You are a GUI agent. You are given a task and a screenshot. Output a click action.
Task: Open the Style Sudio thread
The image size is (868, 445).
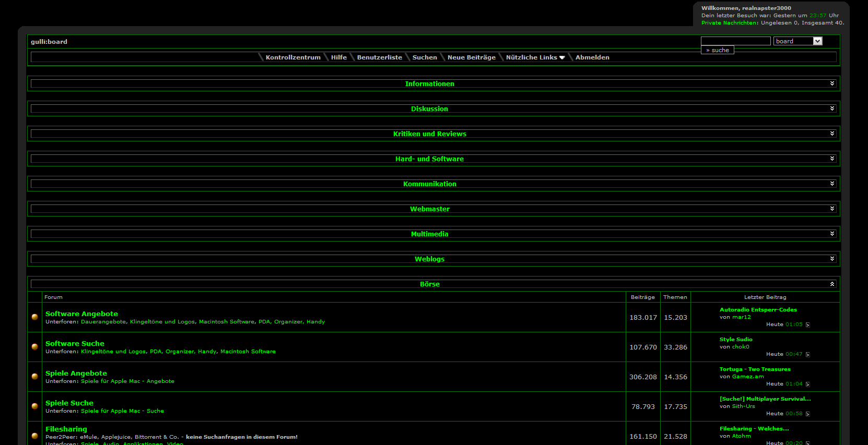pyautogui.click(x=736, y=340)
